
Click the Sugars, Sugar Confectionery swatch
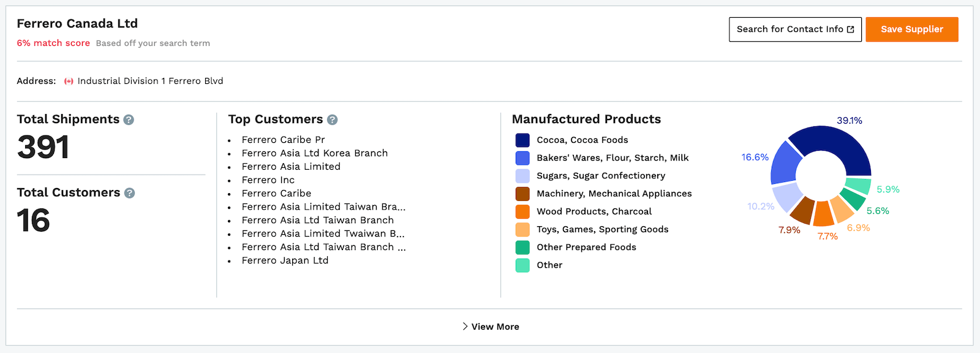tap(522, 176)
